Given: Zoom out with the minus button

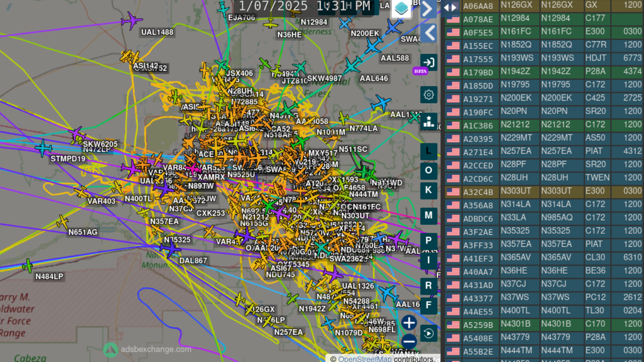Looking at the screenshot, I should tap(409, 342).
